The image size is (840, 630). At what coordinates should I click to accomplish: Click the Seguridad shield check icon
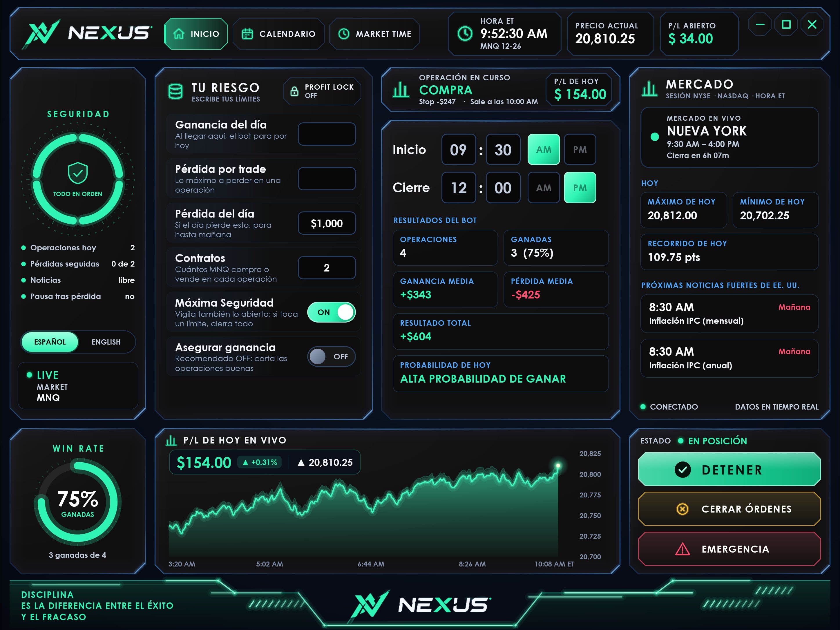[78, 173]
